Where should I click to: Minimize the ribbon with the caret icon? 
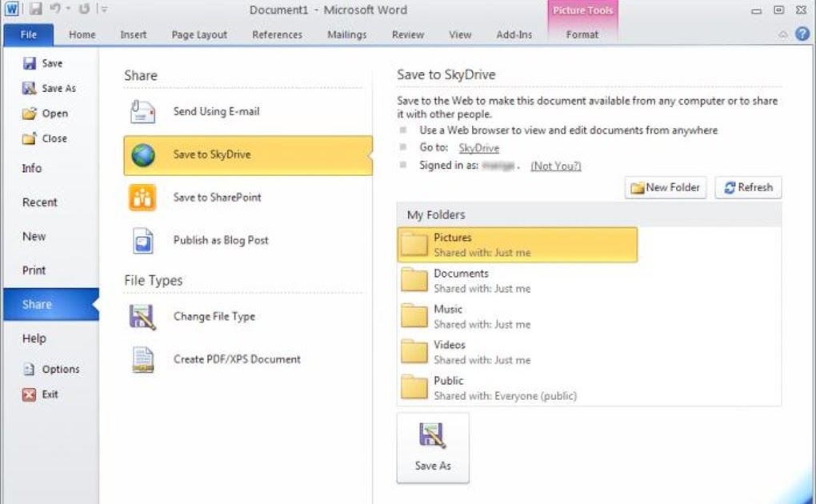(x=782, y=35)
